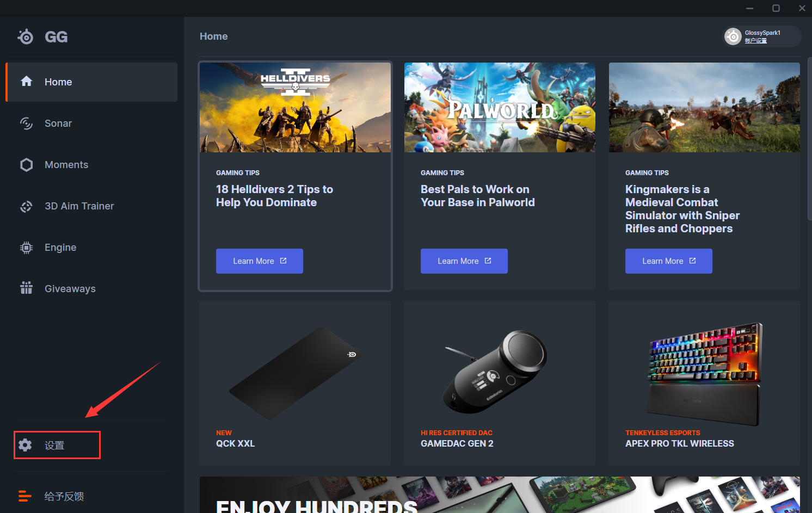Go to the Home menu item
The width and height of the screenshot is (812, 513).
point(91,82)
